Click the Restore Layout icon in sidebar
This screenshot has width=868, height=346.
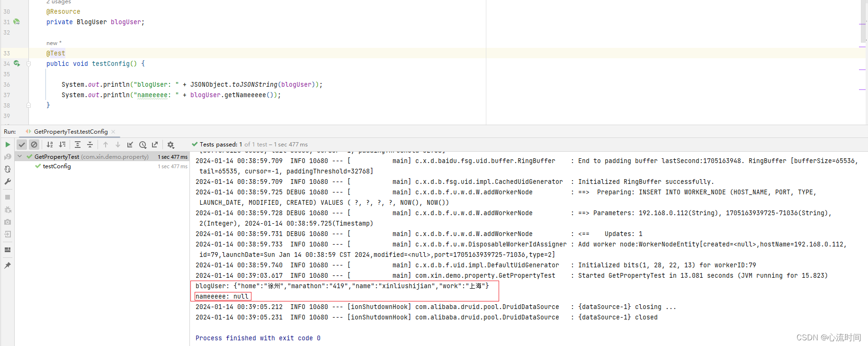[x=8, y=250]
